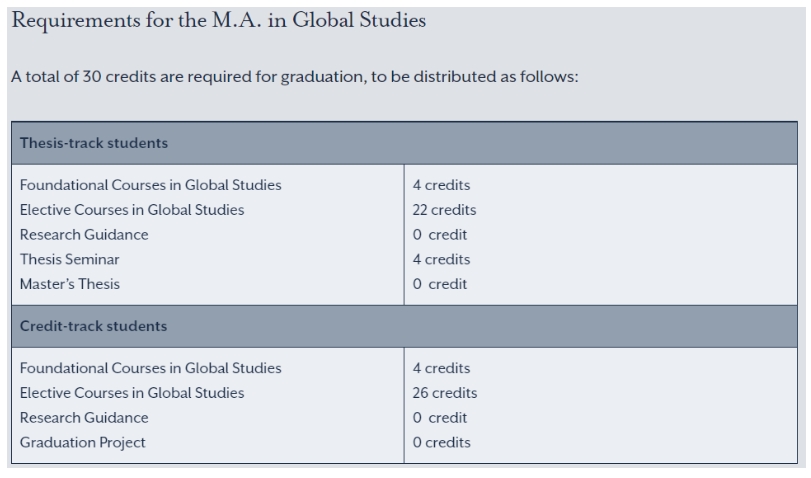This screenshot has width=811, height=478.
Task: Click Elective Courses under Thesis-track
Action: point(132,210)
